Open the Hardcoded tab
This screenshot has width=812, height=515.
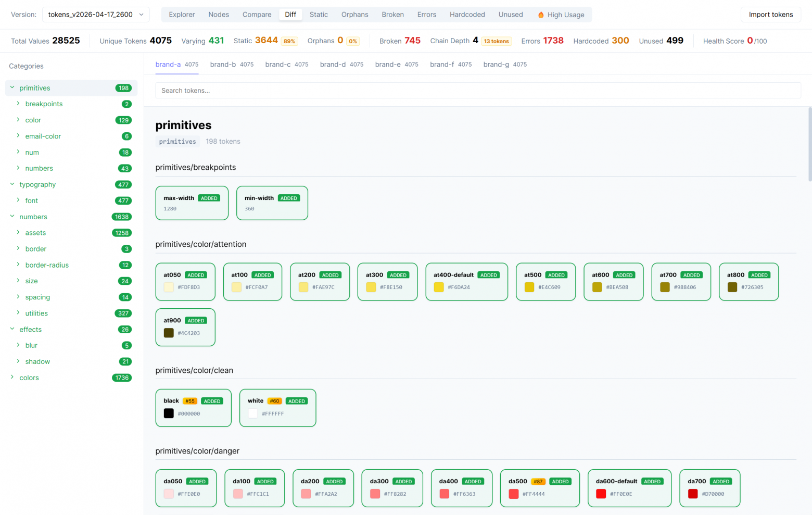tap(467, 15)
